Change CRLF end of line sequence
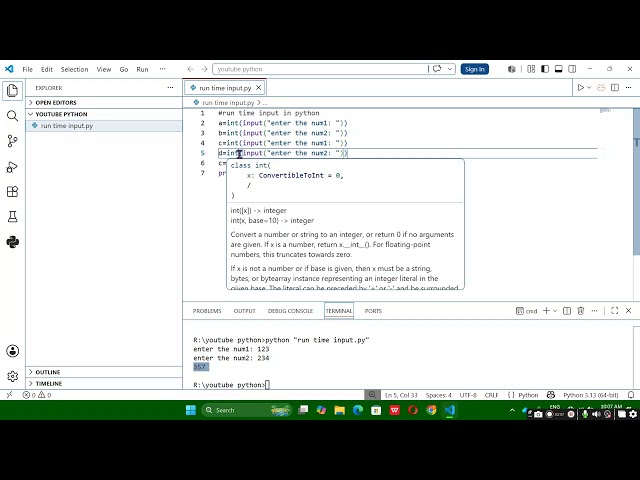640x480 pixels. tap(491, 395)
